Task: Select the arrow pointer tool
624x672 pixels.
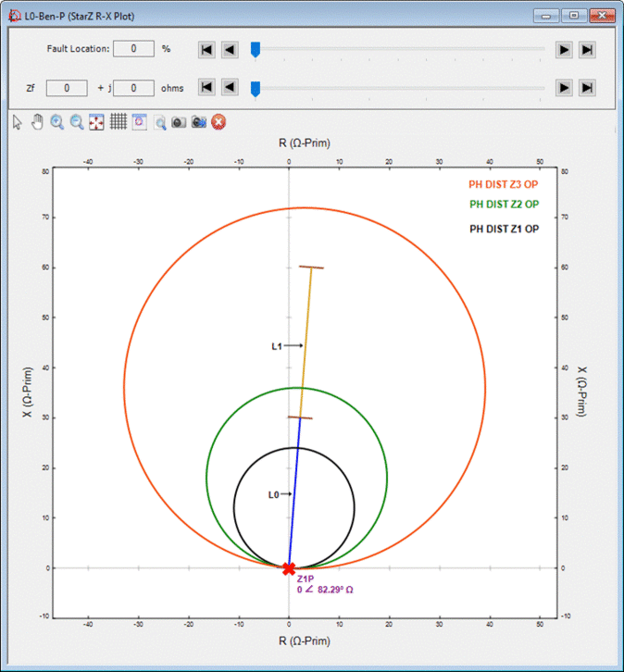Action: (17, 121)
